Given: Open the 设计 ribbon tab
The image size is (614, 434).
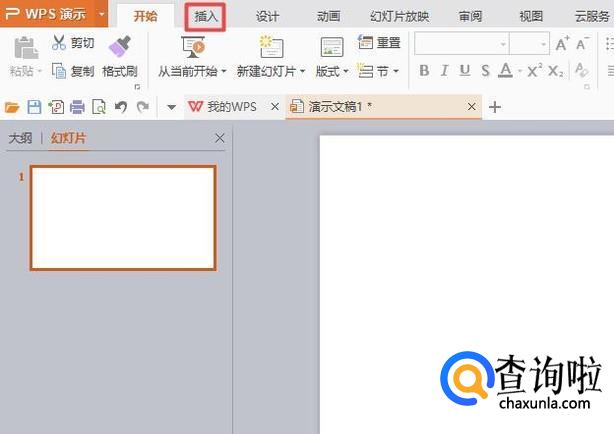Looking at the screenshot, I should [x=267, y=16].
